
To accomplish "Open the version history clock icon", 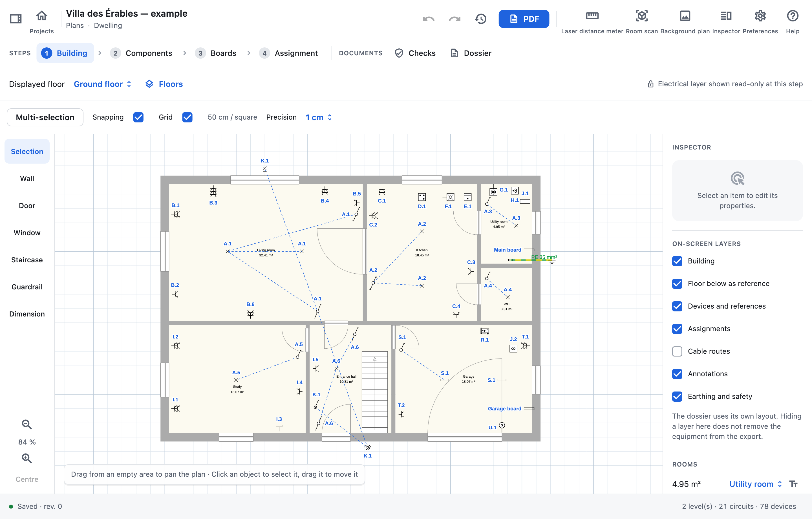I will (x=480, y=19).
